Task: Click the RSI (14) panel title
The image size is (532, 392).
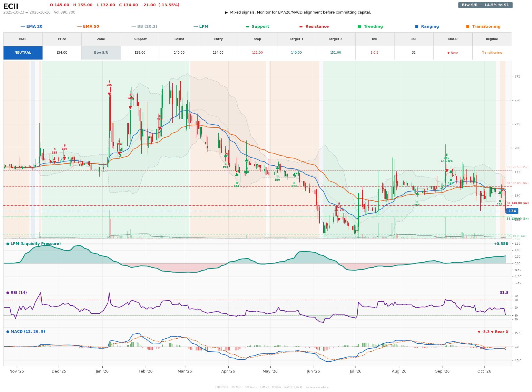Action: coord(17,293)
